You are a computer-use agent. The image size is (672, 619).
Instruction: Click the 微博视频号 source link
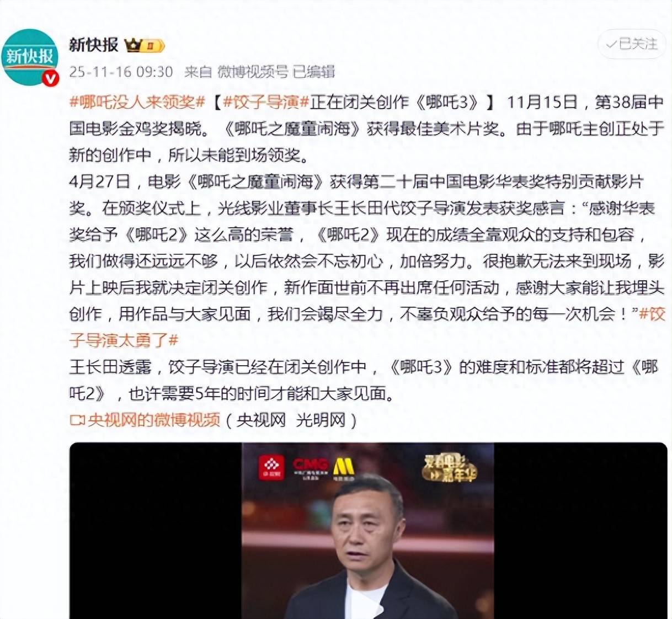[253, 72]
